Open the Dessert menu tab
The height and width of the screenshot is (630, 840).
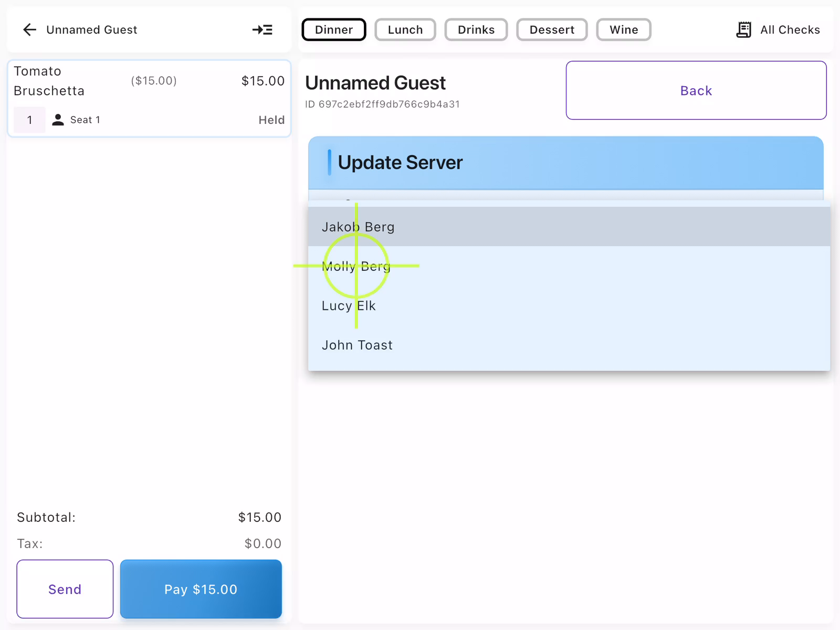pos(552,29)
